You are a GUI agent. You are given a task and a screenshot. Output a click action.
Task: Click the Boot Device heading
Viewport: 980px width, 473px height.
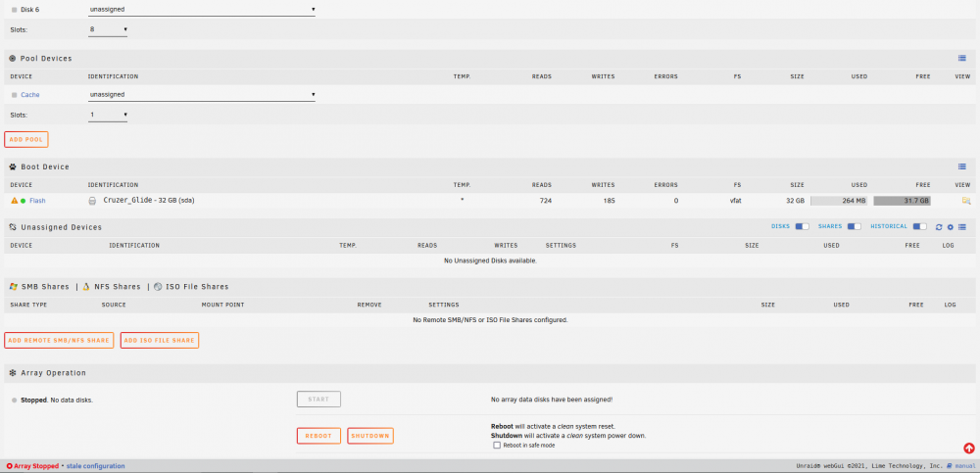pyautogui.click(x=45, y=166)
